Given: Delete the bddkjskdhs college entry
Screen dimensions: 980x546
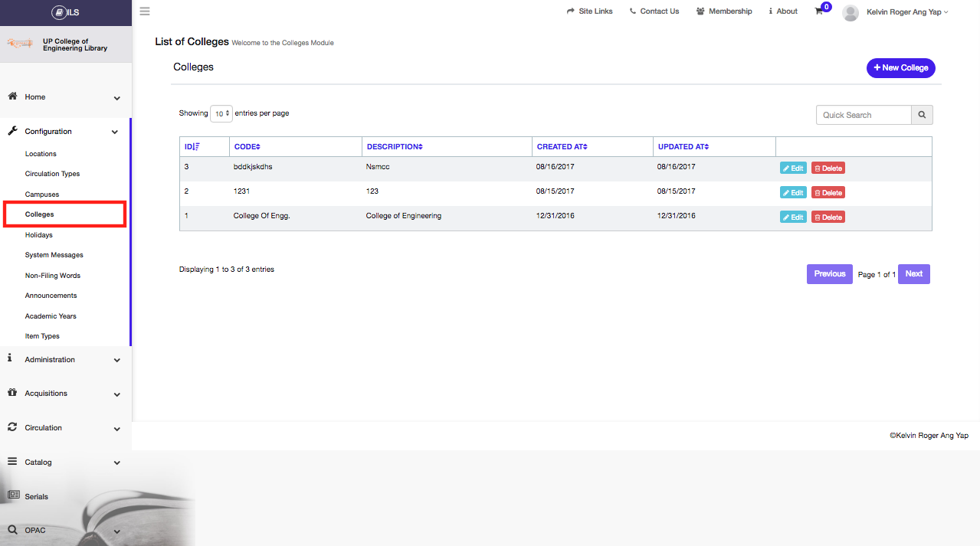Looking at the screenshot, I should pyautogui.click(x=828, y=168).
